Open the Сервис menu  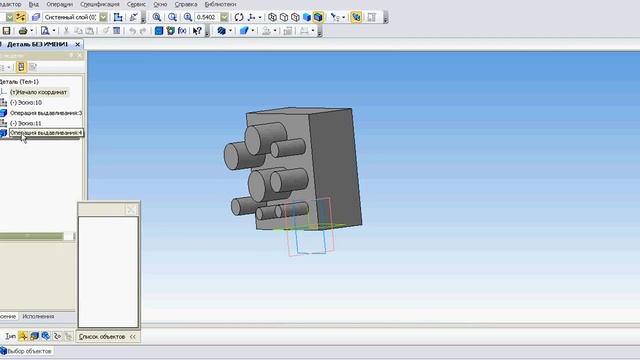136,4
